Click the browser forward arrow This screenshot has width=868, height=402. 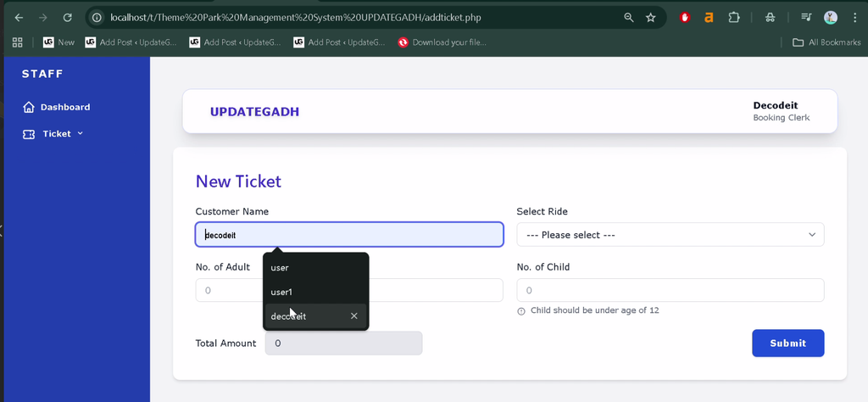click(43, 18)
